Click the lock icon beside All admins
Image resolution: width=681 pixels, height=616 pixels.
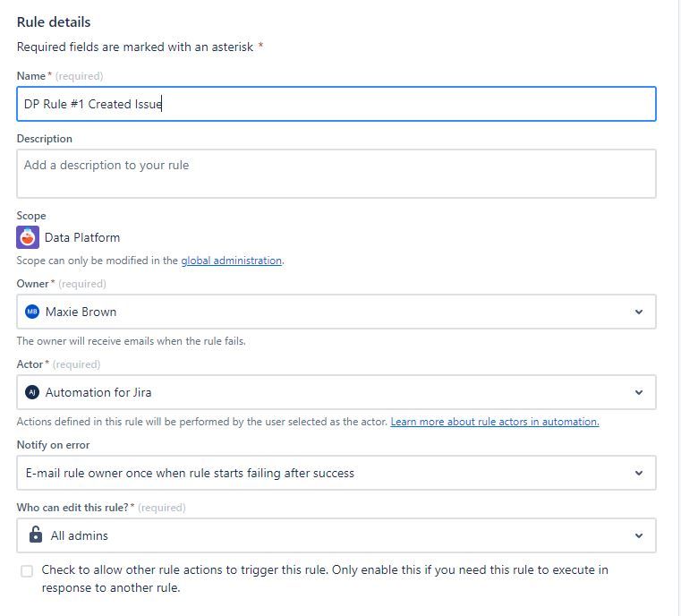[36, 535]
